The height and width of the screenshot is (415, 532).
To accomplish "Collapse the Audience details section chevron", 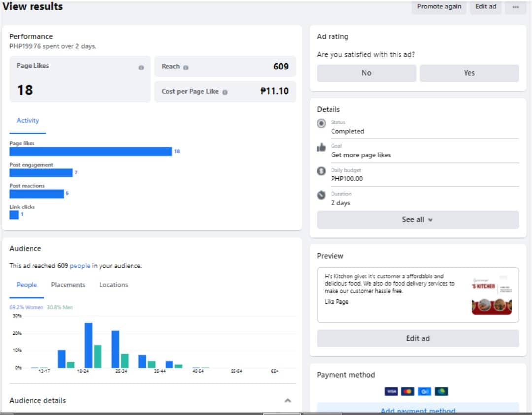I will click(288, 401).
